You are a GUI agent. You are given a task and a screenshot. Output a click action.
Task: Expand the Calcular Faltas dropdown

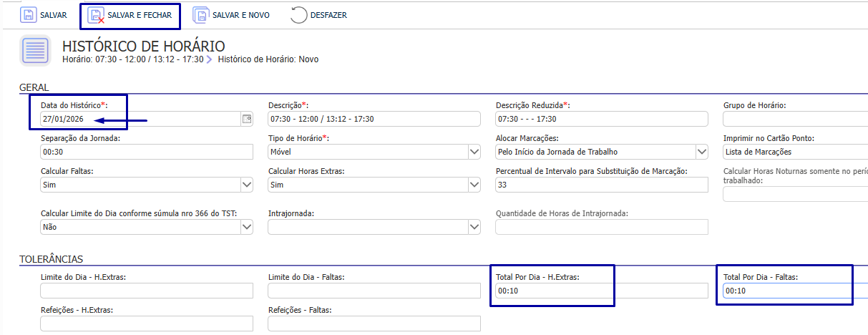pos(247,185)
